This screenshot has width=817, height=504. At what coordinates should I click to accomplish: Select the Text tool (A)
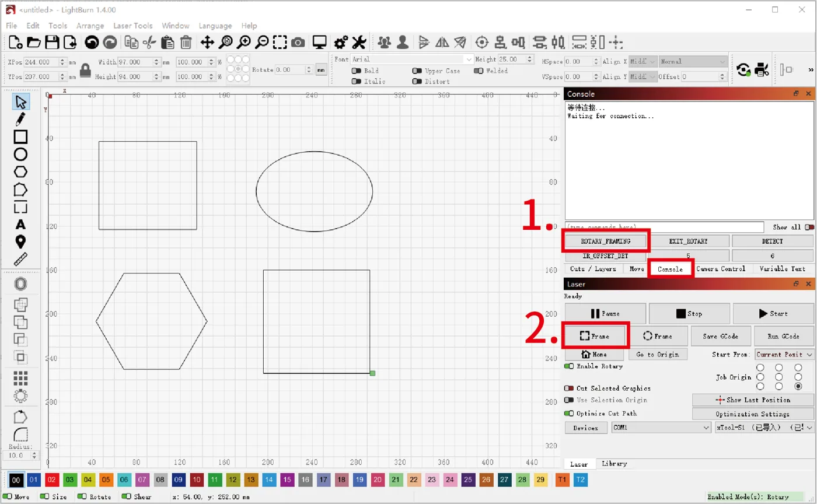pyautogui.click(x=20, y=225)
